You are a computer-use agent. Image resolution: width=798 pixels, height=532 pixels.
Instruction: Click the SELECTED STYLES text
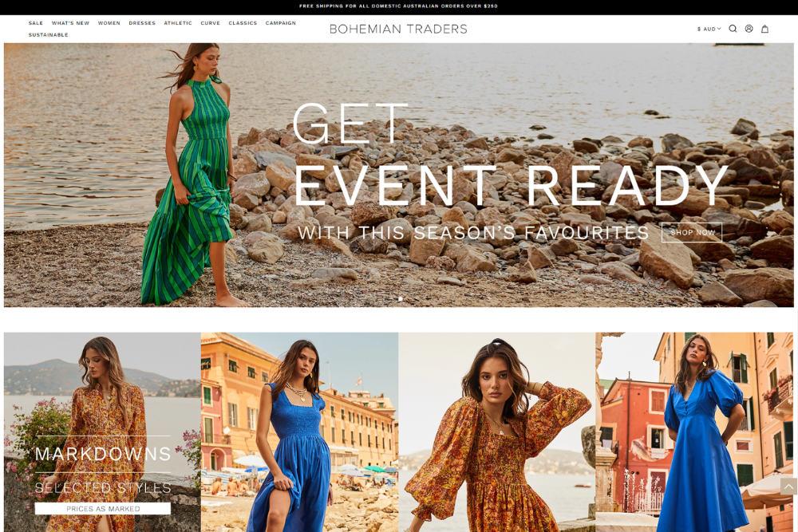coord(103,488)
